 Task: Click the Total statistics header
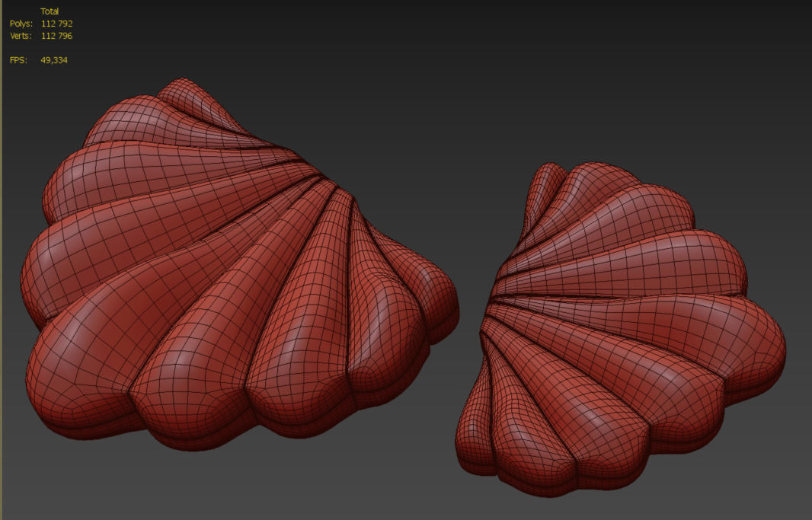[50, 11]
